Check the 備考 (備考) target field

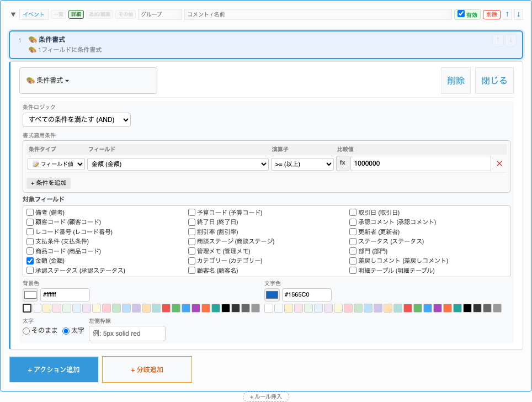point(30,211)
